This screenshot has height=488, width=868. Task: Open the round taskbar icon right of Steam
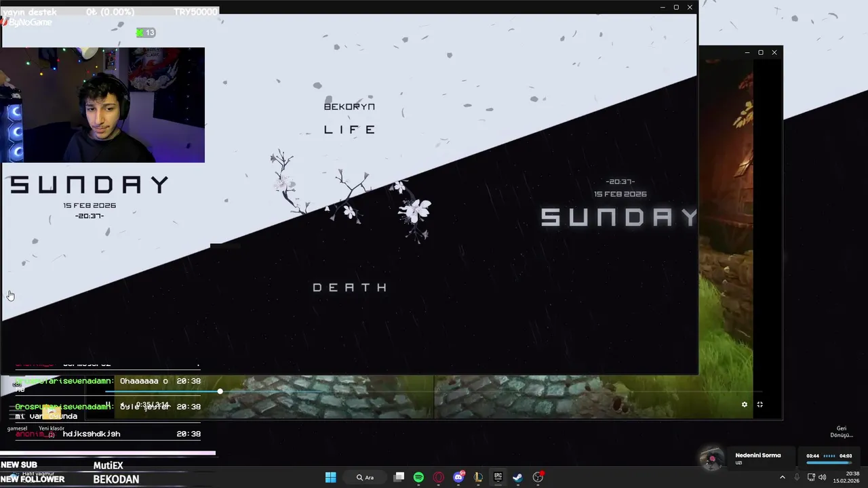point(538,477)
